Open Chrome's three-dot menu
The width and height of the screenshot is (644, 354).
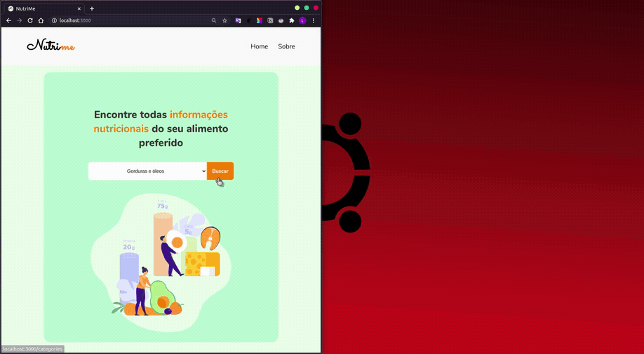(x=314, y=20)
